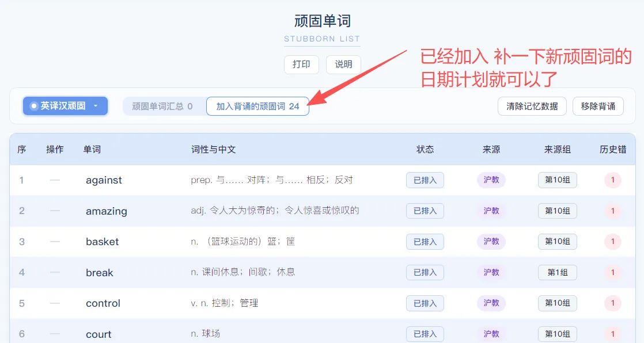The width and height of the screenshot is (644, 343).
Task: Click row number 4
Action: [x=22, y=272]
